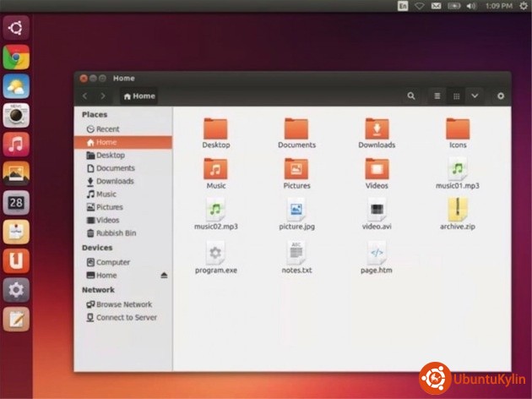The image size is (532, 399).
Task: Click the Home path bar button
Action: click(x=139, y=96)
